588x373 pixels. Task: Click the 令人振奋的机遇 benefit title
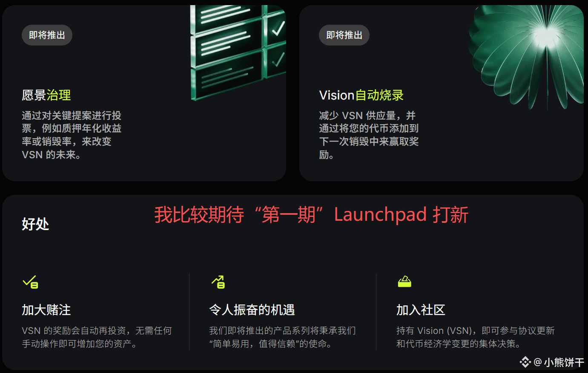tap(252, 310)
